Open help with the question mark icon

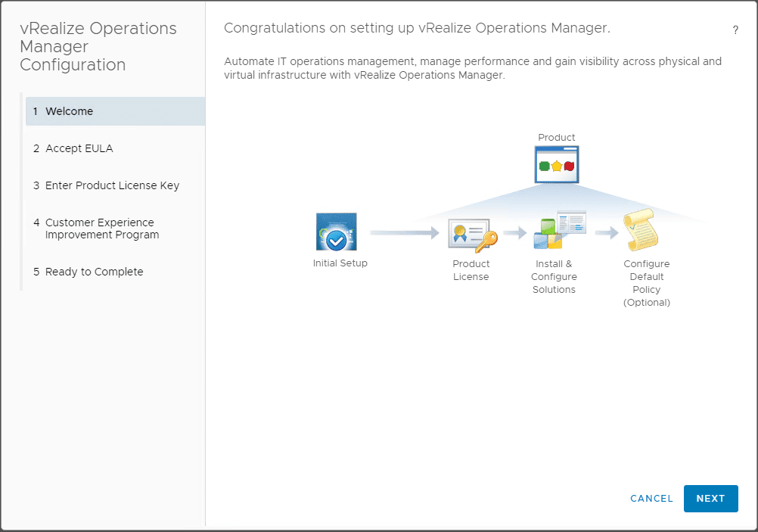pyautogui.click(x=735, y=30)
